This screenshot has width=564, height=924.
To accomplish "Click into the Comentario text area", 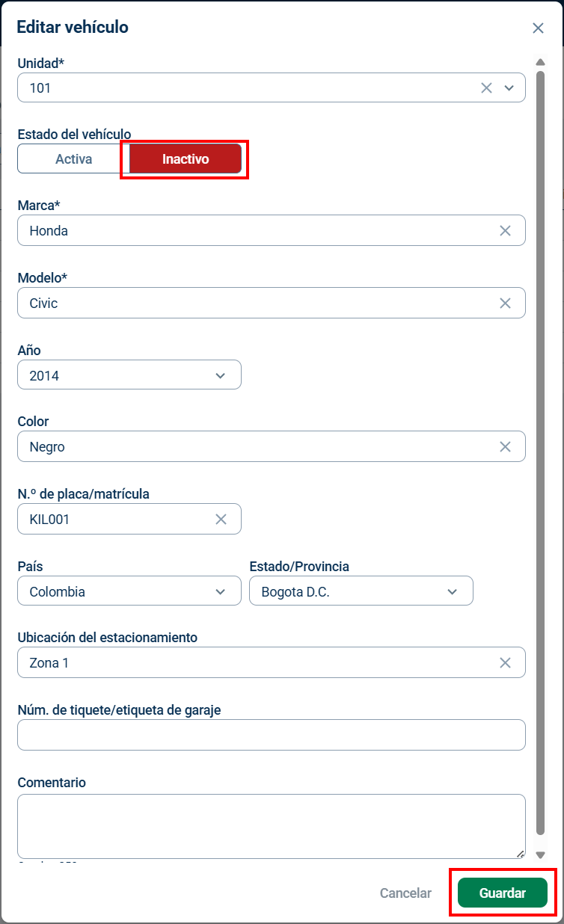I will click(x=272, y=826).
